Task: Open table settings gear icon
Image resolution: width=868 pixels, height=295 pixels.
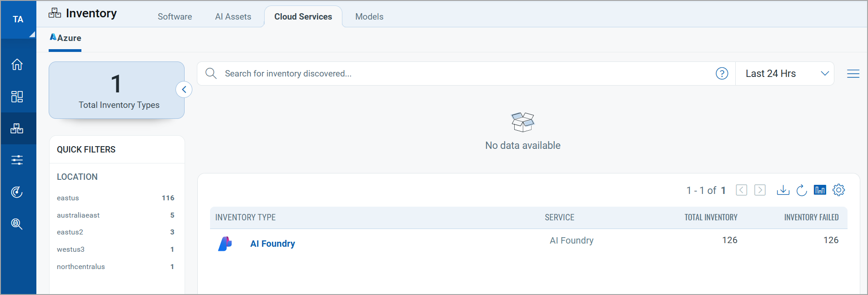Action: [839, 190]
